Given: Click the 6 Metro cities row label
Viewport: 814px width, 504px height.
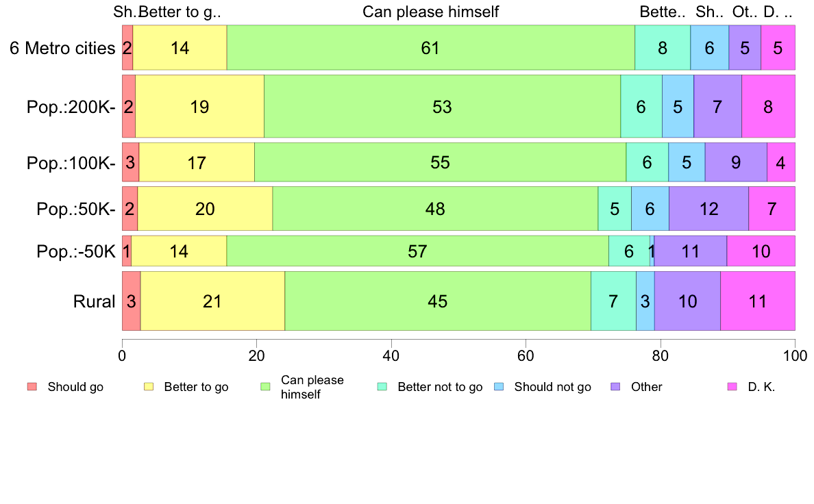Looking at the screenshot, I should click(x=62, y=48).
